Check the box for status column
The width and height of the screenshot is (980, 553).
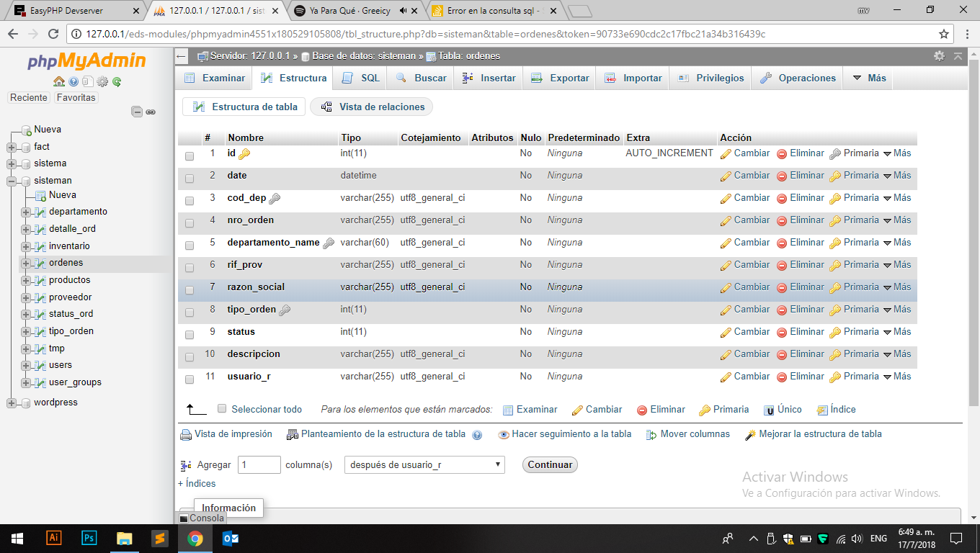[190, 334]
